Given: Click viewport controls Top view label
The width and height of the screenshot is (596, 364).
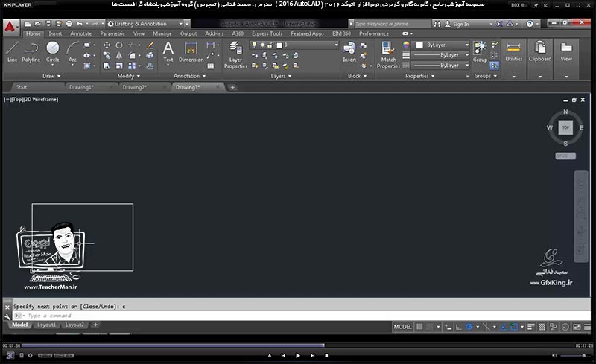Looking at the screenshot, I should tap(17, 100).
